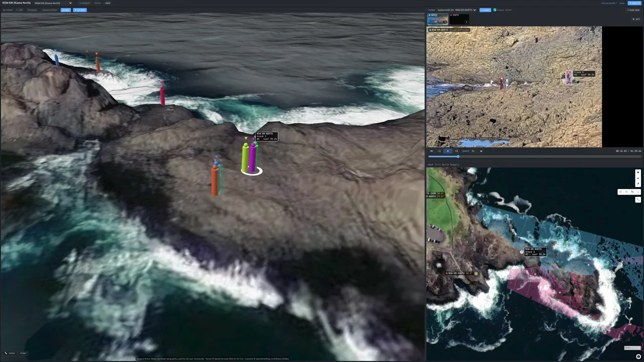Step back one frame
The image size is (644, 362).
pyautogui.click(x=439, y=151)
